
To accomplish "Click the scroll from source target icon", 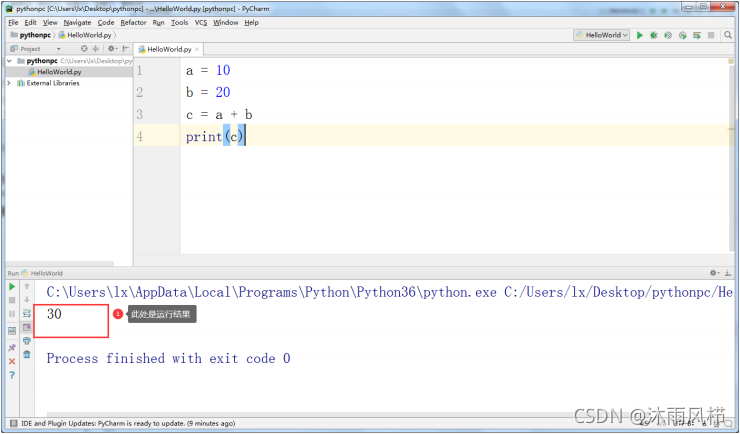I will tap(84, 49).
